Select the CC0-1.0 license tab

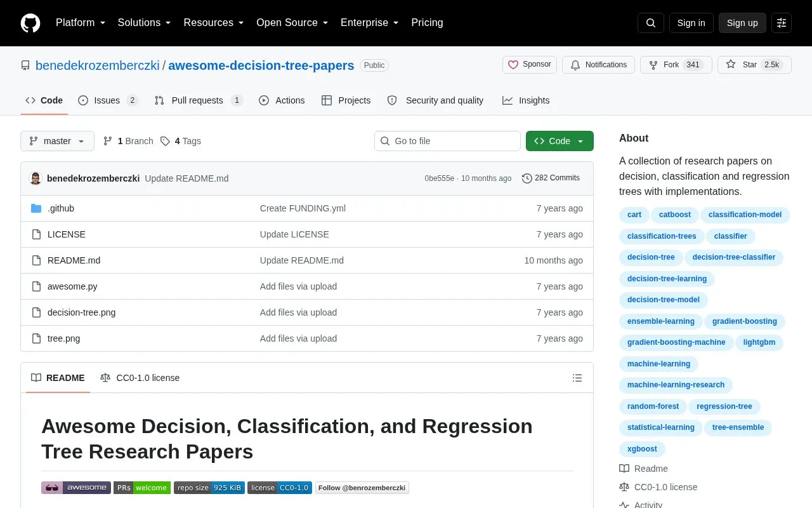coord(140,378)
